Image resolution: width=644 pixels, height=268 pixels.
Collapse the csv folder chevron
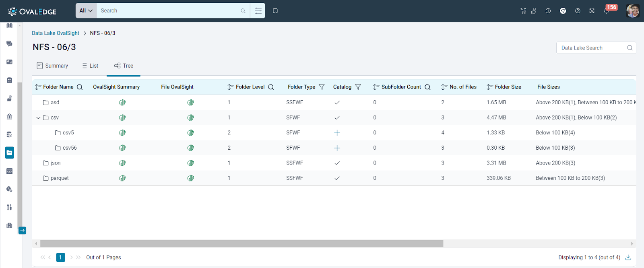[x=38, y=118]
